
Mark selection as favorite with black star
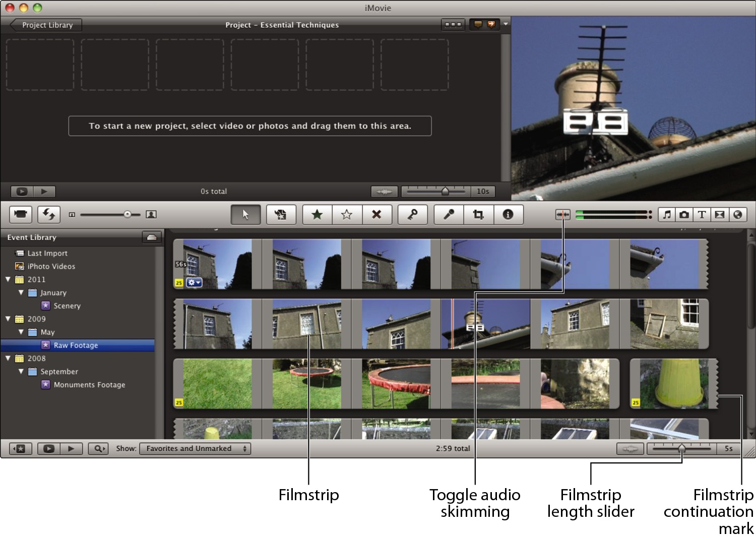point(317,214)
